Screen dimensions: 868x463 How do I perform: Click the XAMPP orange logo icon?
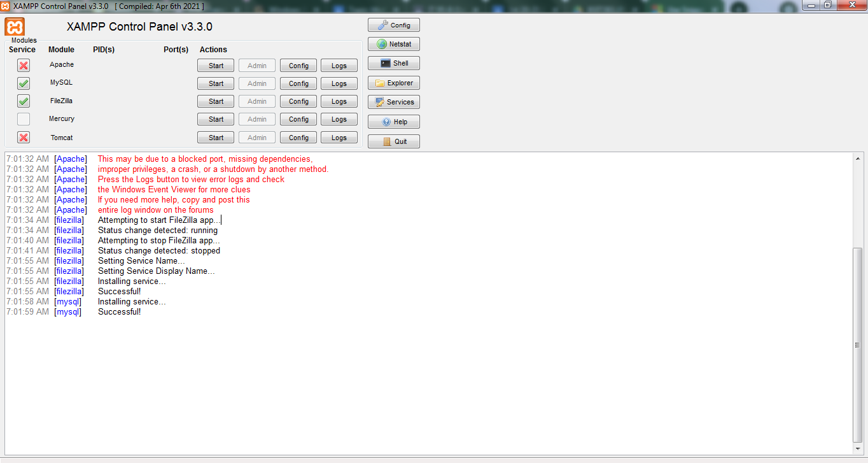[x=15, y=27]
